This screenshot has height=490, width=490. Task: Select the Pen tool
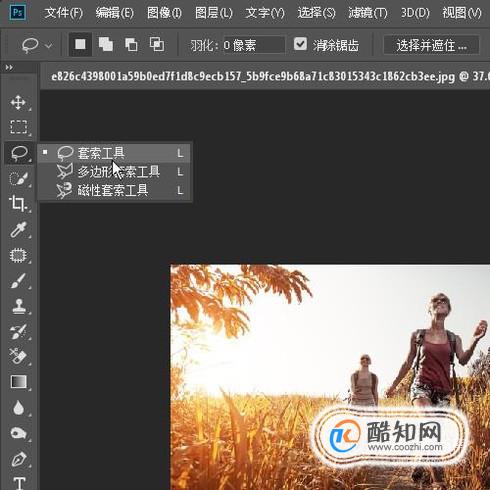click(18, 459)
